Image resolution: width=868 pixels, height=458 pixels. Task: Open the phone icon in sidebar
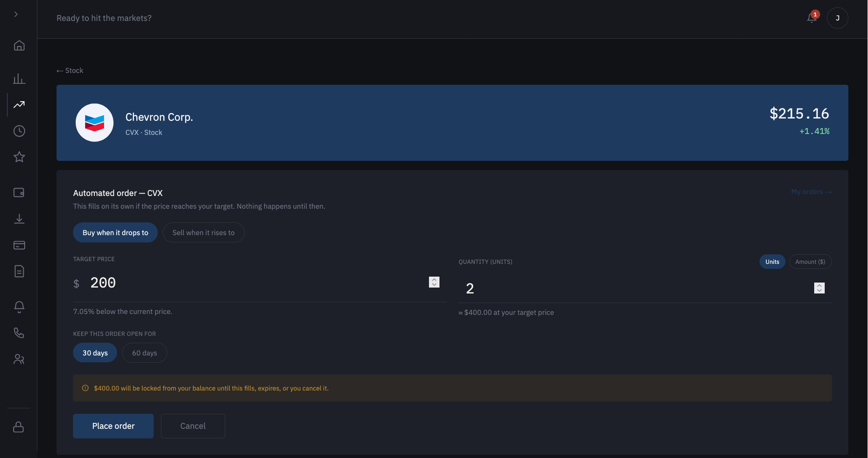(19, 333)
